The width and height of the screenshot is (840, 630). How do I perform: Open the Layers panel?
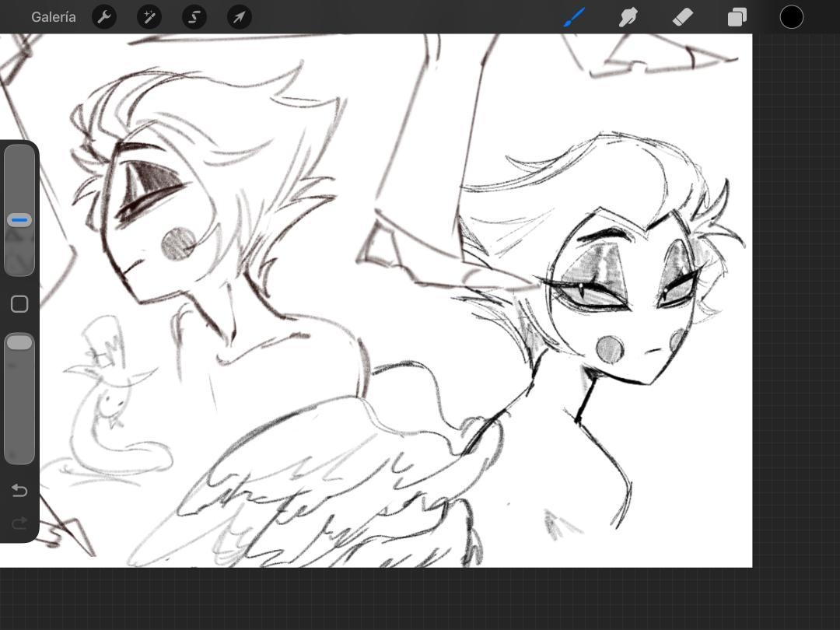point(737,16)
